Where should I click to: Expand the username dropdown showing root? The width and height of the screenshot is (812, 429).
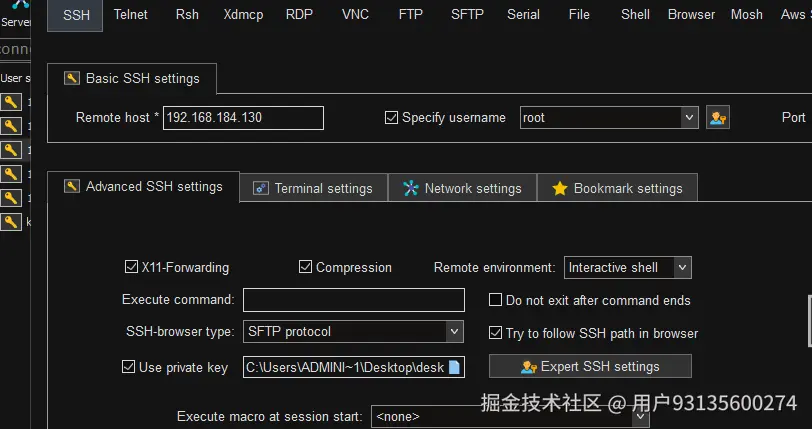click(689, 118)
